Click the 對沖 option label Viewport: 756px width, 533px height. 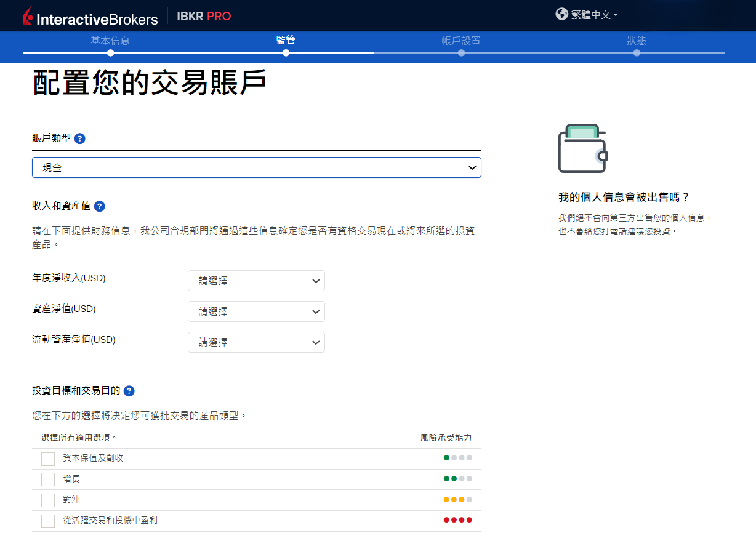71,500
